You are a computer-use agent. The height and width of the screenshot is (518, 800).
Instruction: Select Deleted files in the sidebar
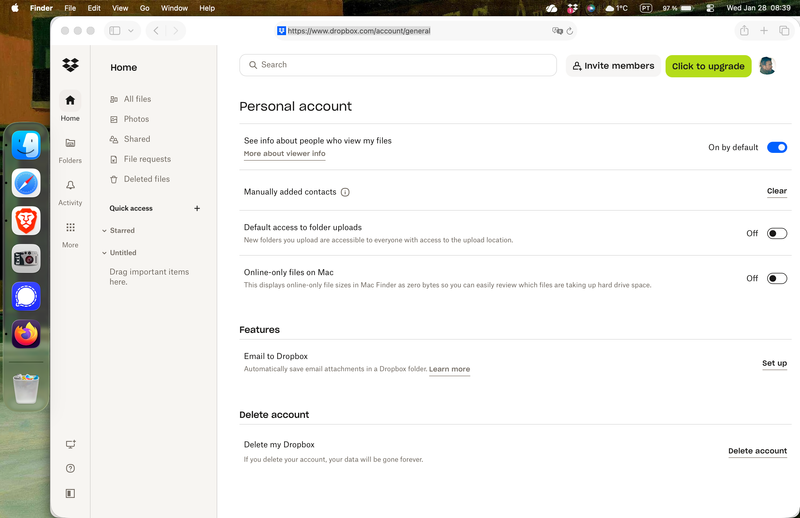pos(146,179)
